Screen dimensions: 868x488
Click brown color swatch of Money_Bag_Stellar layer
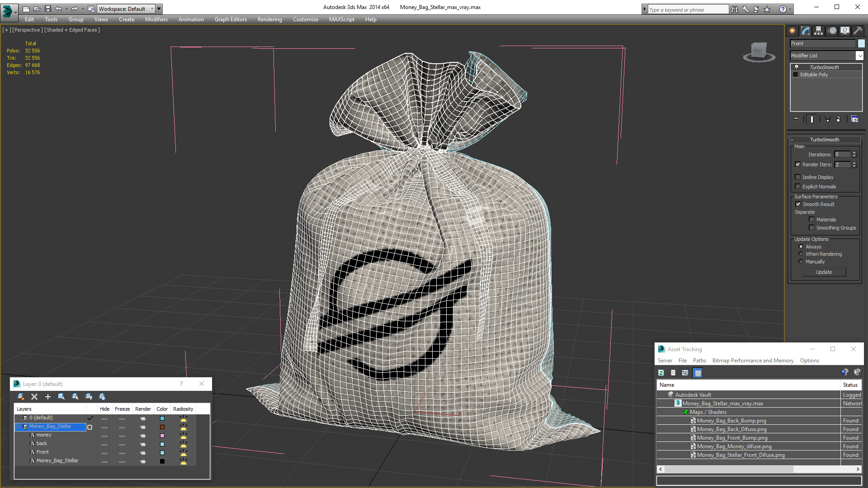click(x=162, y=427)
